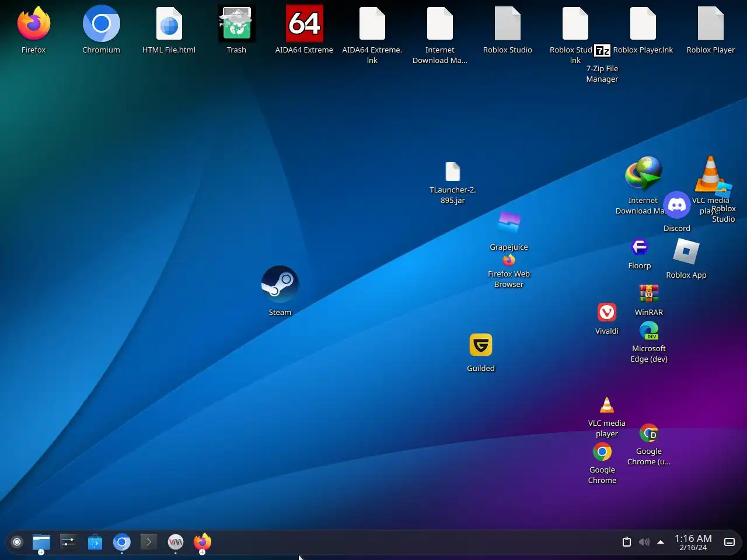
Task: Switch to Chromium in the taskbar
Action: coord(122,542)
